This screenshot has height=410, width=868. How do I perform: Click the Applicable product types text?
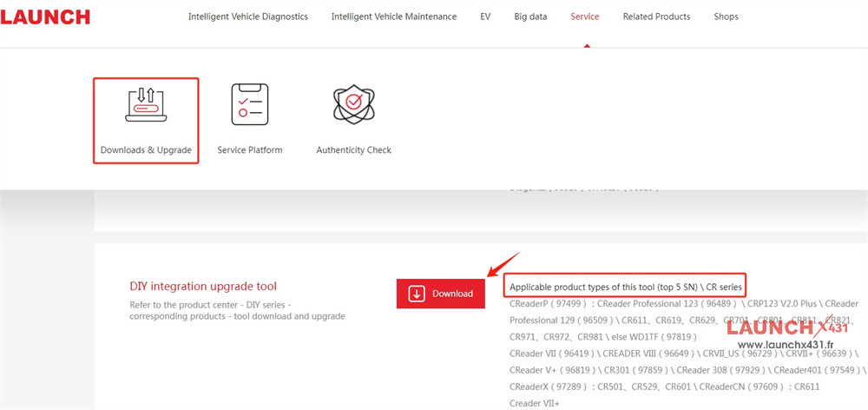(x=626, y=287)
